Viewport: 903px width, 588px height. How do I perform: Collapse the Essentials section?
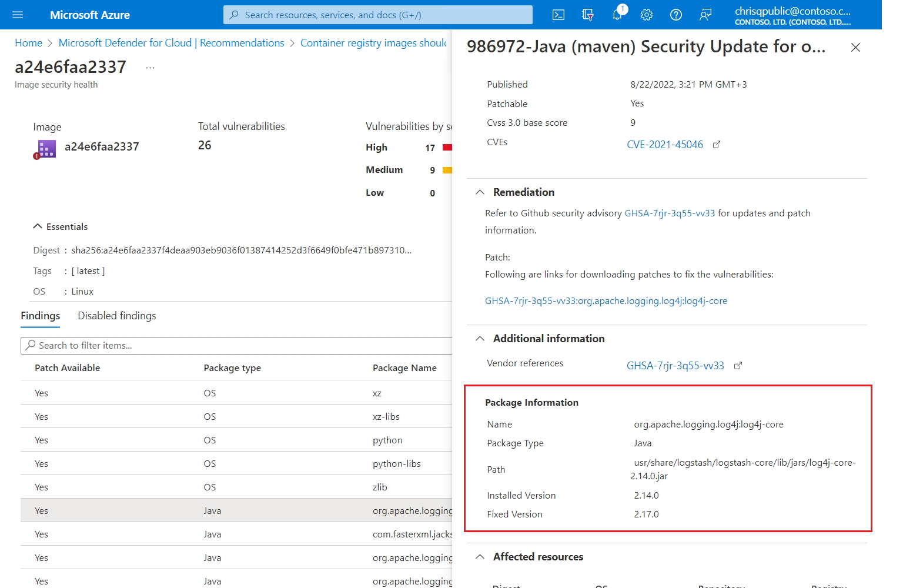point(38,226)
